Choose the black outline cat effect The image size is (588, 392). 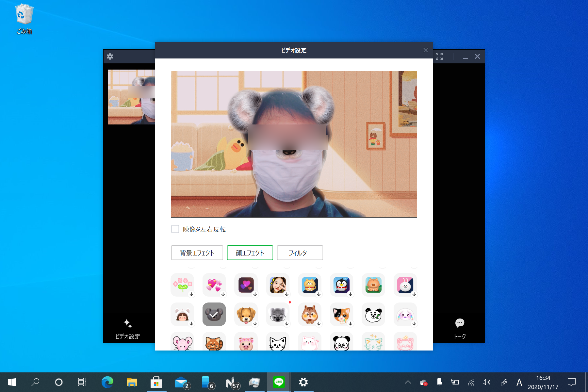click(278, 341)
